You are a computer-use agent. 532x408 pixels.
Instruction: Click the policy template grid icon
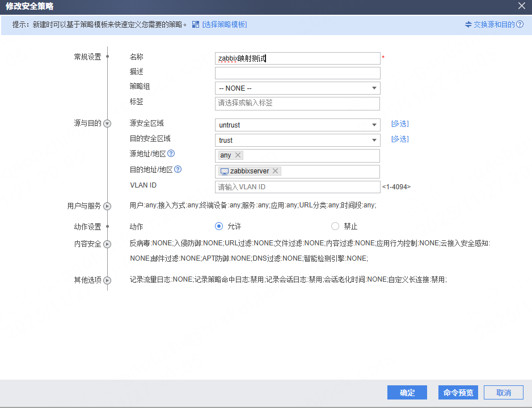(x=196, y=24)
